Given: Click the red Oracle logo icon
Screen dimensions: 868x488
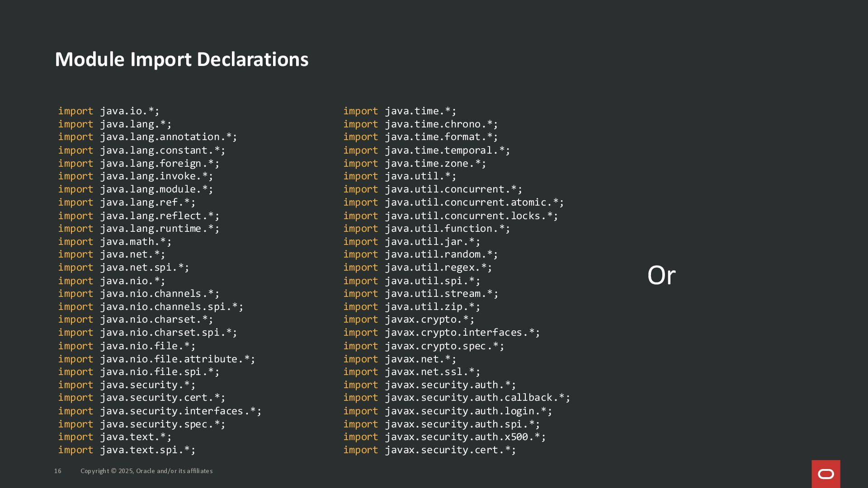Looking at the screenshot, I should 826,474.
